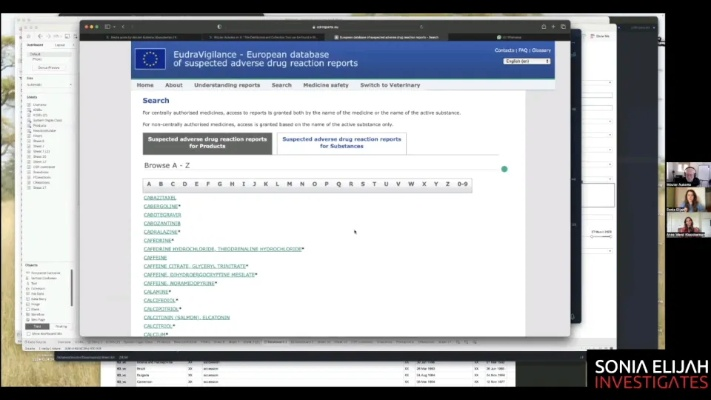
Task: Click Sonia Elijah's video thumbnail
Action: tap(688, 201)
